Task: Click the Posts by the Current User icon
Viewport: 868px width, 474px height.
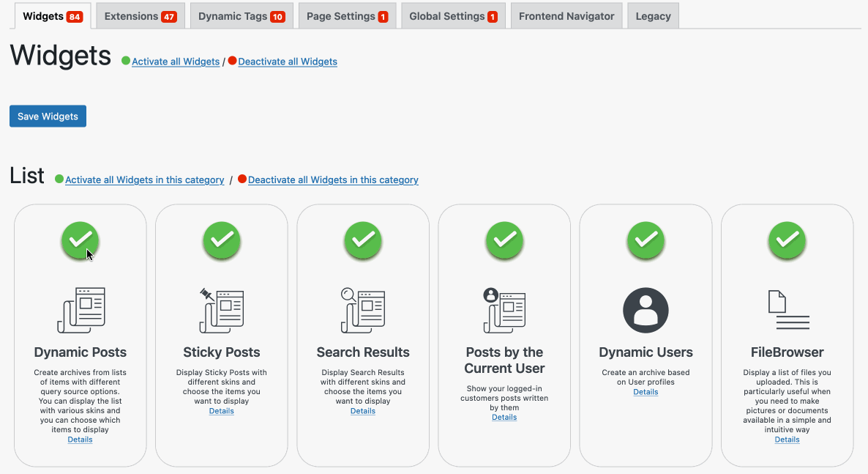Action: pos(504,310)
